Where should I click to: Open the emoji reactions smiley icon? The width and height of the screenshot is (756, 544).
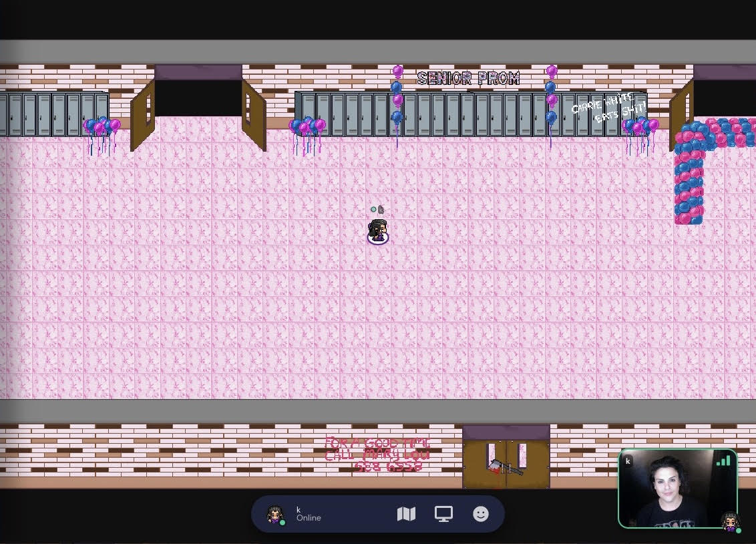tap(481, 514)
